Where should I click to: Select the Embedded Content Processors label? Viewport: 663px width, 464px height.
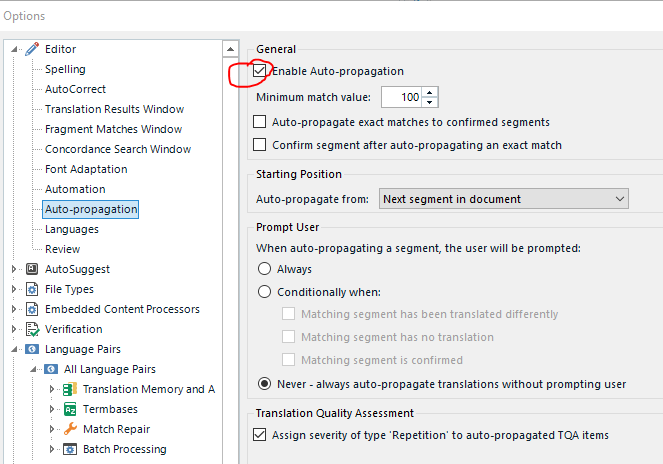[122, 309]
